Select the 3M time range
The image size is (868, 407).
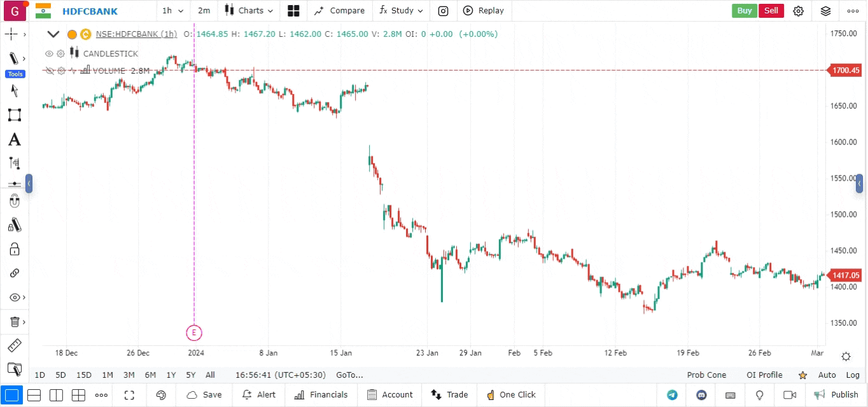coord(129,375)
